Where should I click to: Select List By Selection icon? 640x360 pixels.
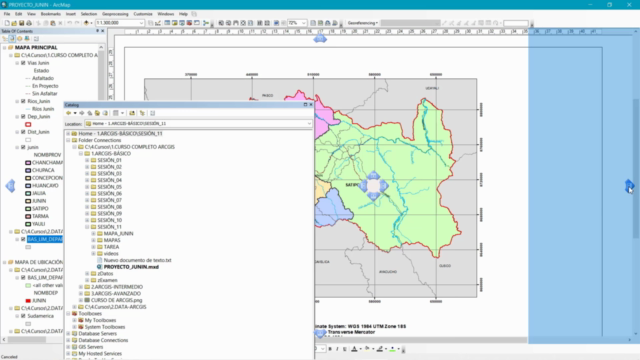coord(27,38)
